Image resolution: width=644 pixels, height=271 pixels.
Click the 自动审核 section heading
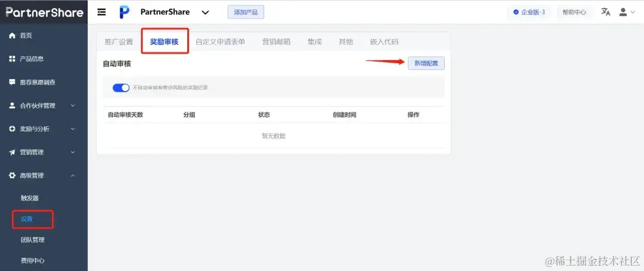tap(117, 64)
